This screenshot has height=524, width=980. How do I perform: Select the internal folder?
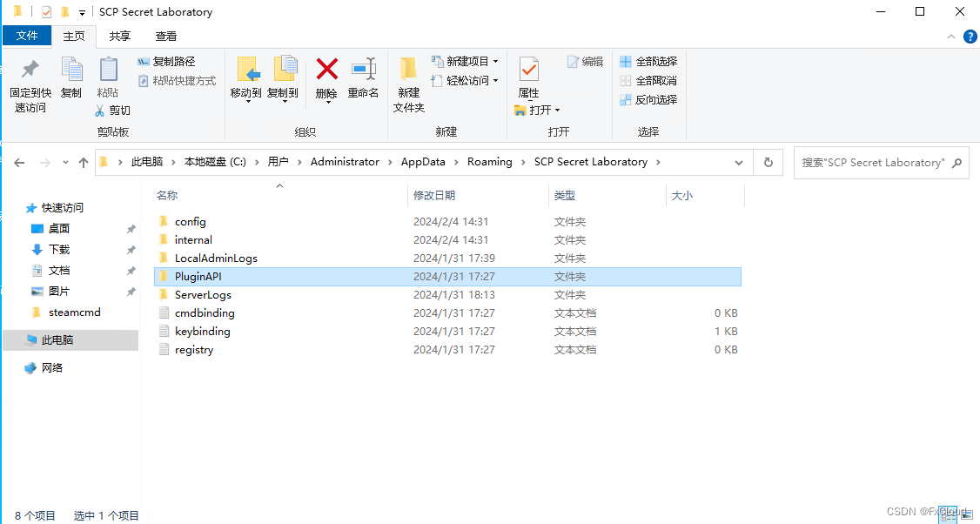point(447,240)
